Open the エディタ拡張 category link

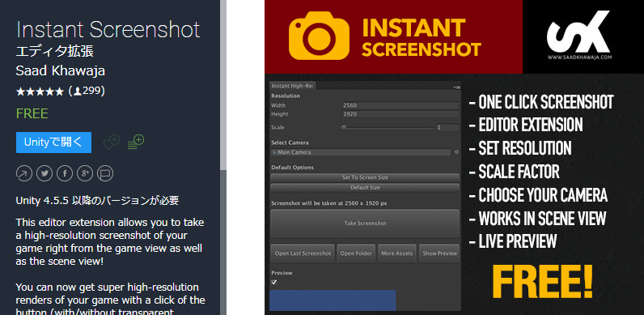(x=55, y=51)
